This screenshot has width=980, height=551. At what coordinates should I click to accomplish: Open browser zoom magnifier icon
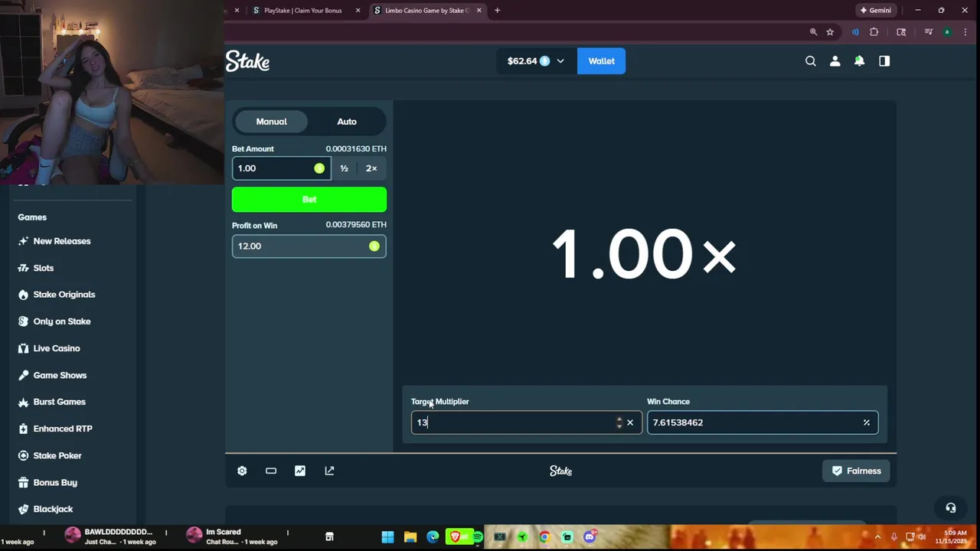point(813,32)
